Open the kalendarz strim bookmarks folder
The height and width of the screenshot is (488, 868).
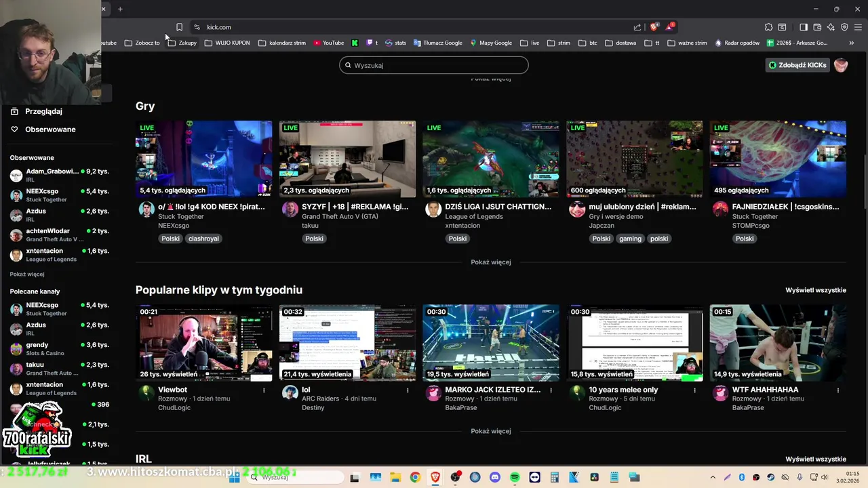(282, 43)
